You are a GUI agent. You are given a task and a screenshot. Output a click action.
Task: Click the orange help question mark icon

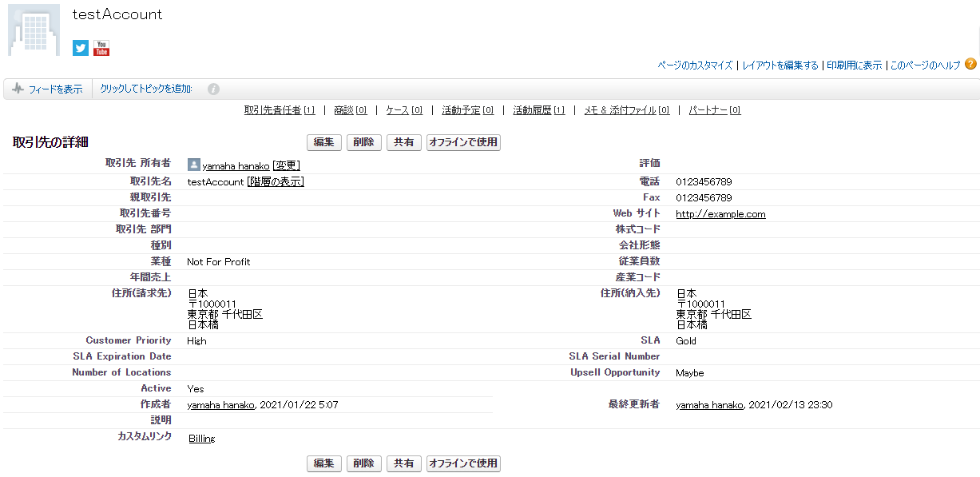click(970, 64)
